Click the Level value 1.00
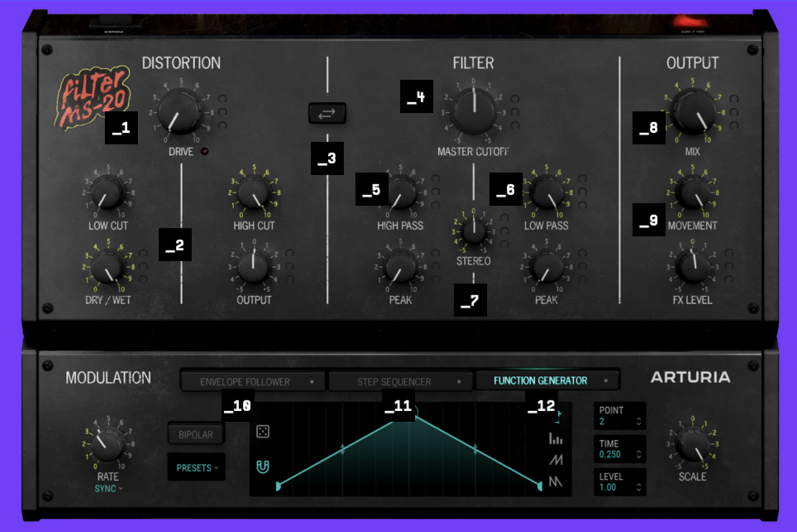Image resolution: width=797 pixels, height=532 pixels. point(607,488)
